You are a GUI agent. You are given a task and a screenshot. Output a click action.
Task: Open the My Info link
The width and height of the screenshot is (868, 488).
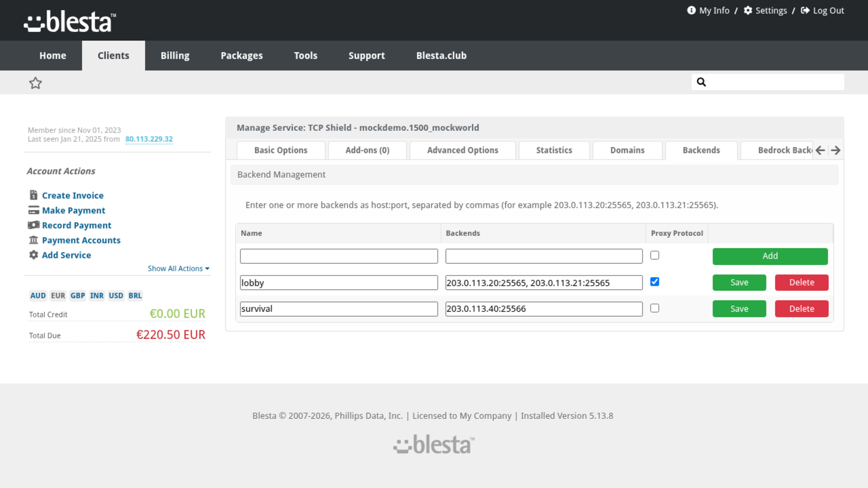pos(714,10)
